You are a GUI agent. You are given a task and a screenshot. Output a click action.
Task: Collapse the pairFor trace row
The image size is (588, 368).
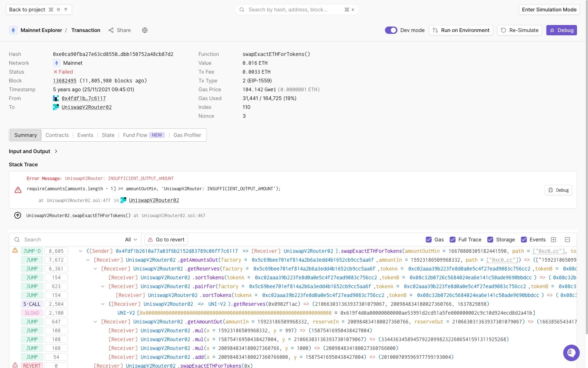103,286
